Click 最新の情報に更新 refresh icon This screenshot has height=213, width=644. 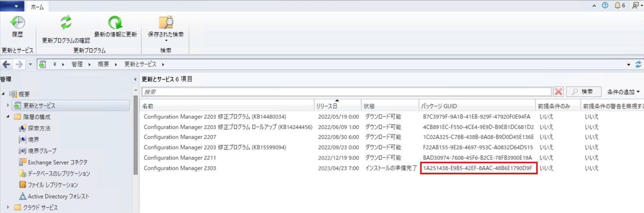point(115,23)
